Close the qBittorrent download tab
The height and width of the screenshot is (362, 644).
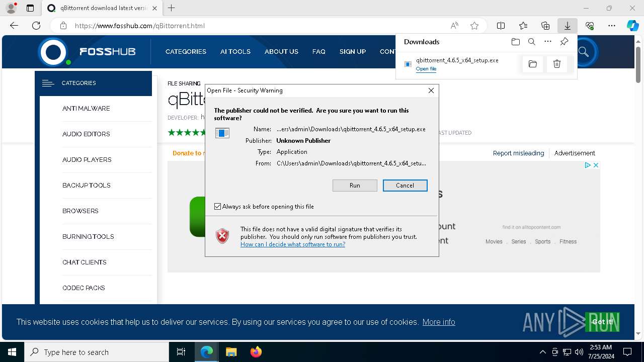[x=154, y=8]
